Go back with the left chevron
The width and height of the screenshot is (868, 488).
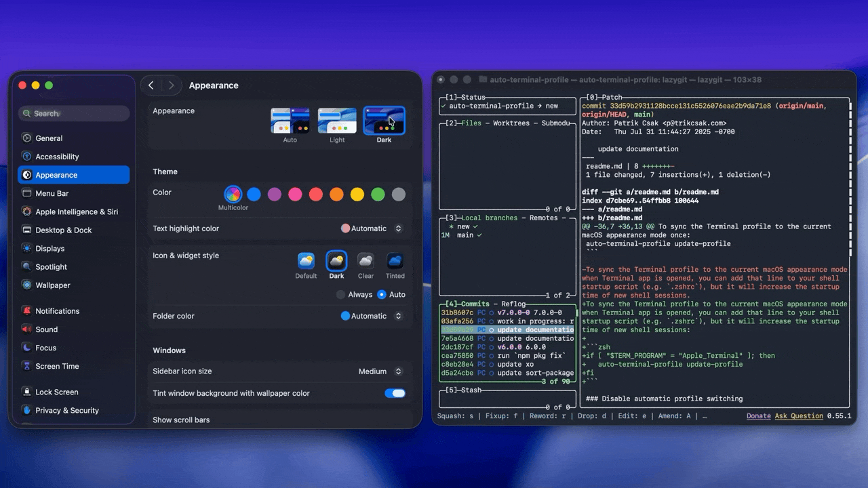pyautogui.click(x=151, y=85)
